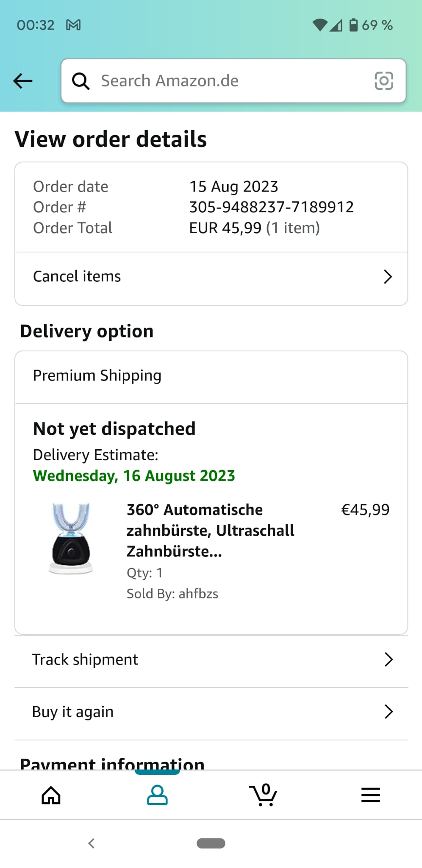Viewport: 422px width, 868px height.
Task: Expand the Buy it again chevron
Action: click(389, 712)
